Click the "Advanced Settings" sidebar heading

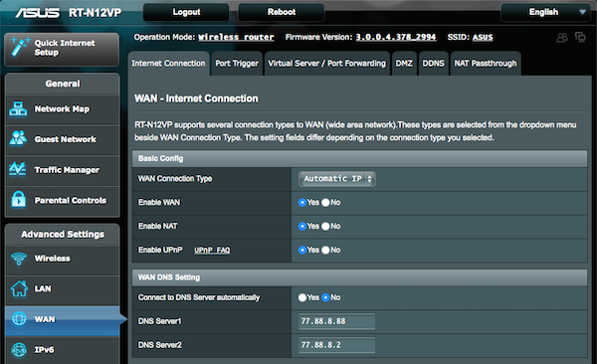pyautogui.click(x=63, y=235)
